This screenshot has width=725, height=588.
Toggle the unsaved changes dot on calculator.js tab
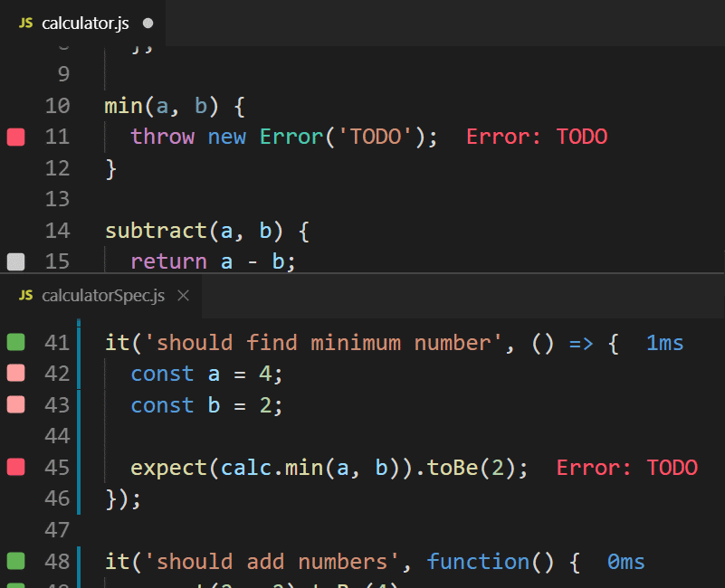click(147, 23)
